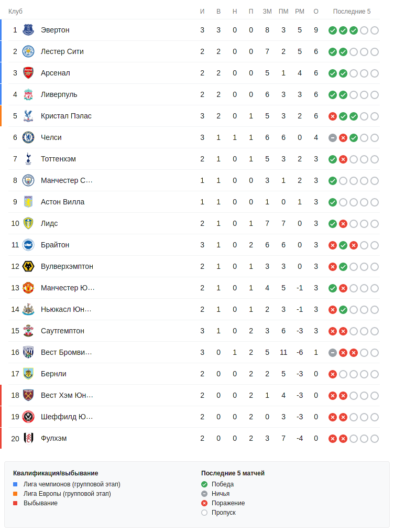
Task: Click the Клуб column header
Action: pos(15,12)
